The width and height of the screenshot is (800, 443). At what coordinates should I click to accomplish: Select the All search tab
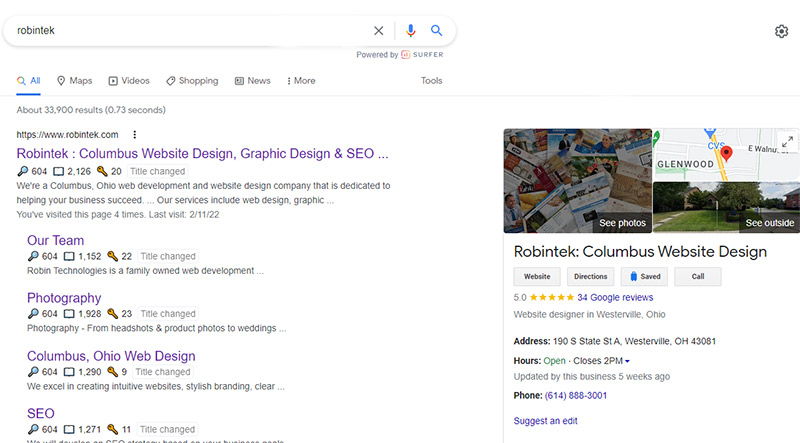(x=29, y=81)
